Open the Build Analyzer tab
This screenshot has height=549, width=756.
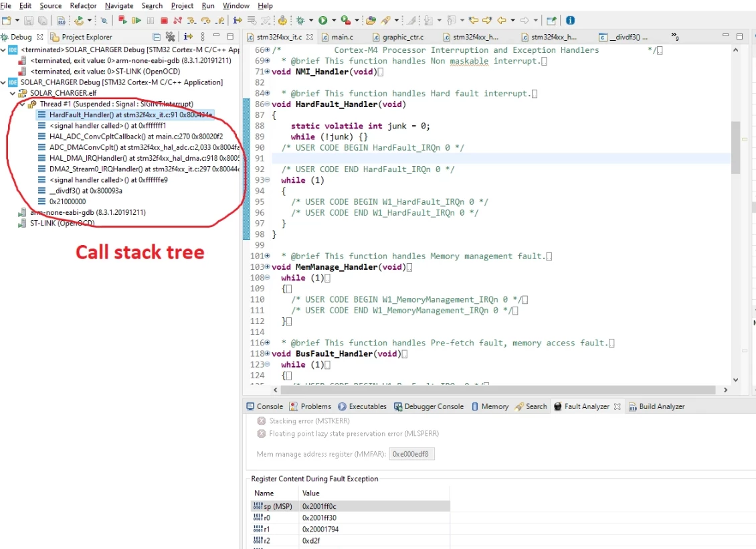tap(657, 406)
